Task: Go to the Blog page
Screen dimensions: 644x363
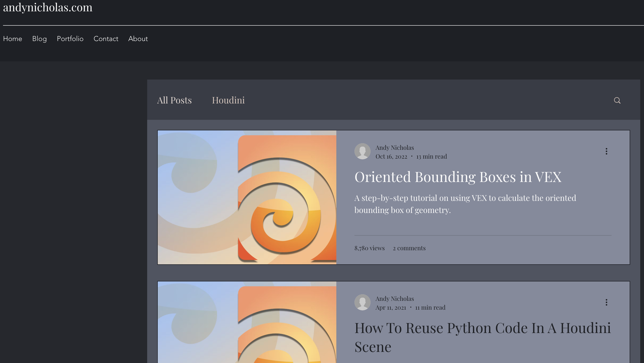Action: pyautogui.click(x=39, y=39)
